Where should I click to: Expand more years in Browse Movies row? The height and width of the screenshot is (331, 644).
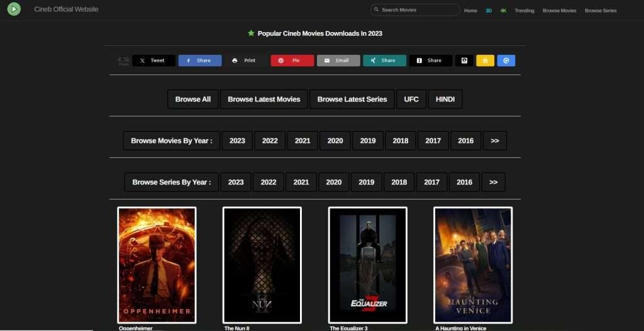coord(495,140)
